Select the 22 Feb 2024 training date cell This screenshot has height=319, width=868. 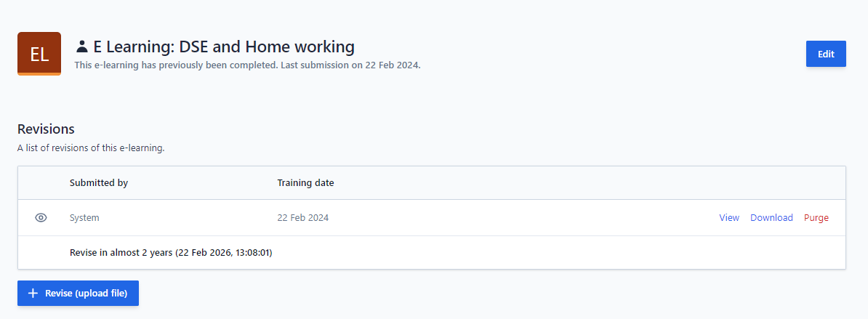(x=303, y=218)
